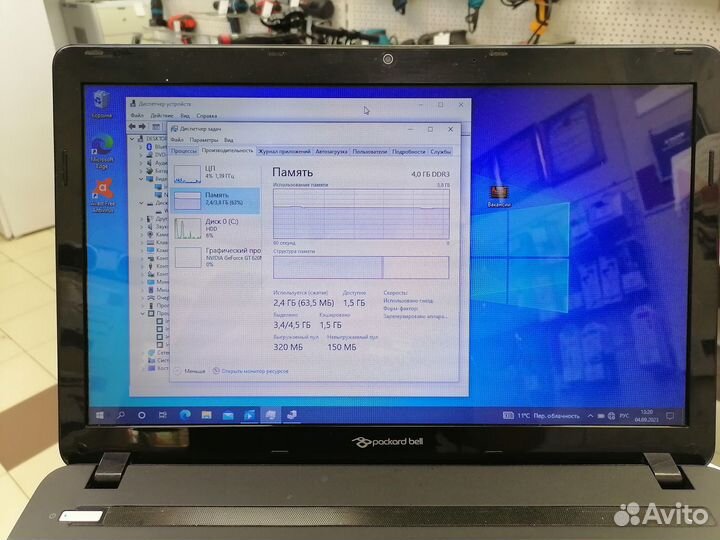Screen dimensions: 720x540
Task: Collapse video adapters node in Device Manager
Action: pyautogui.click(x=141, y=179)
